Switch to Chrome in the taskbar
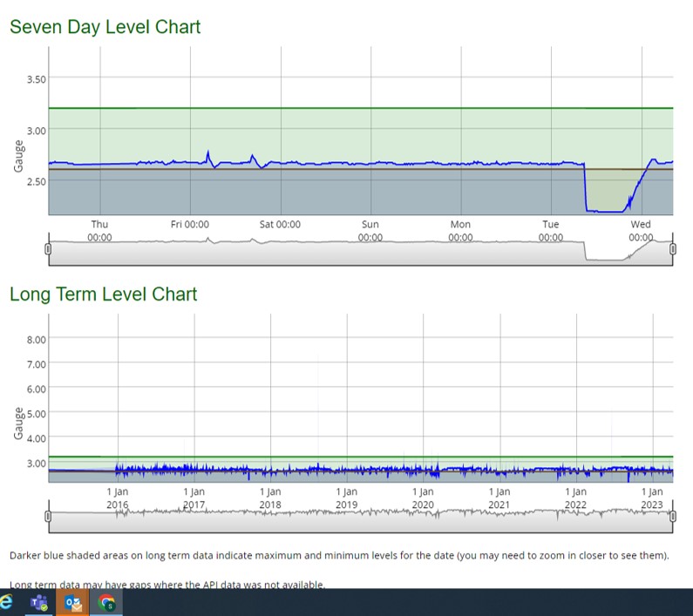The image size is (693, 616). point(106,602)
